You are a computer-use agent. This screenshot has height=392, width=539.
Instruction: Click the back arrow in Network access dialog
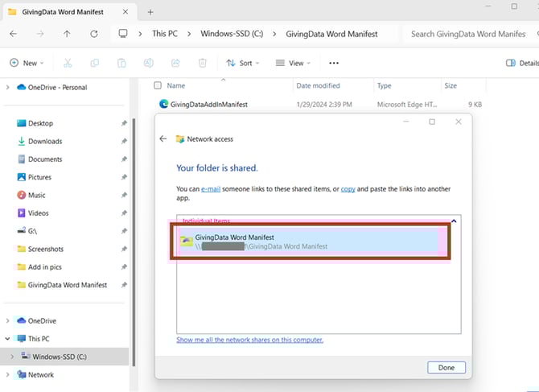point(163,138)
